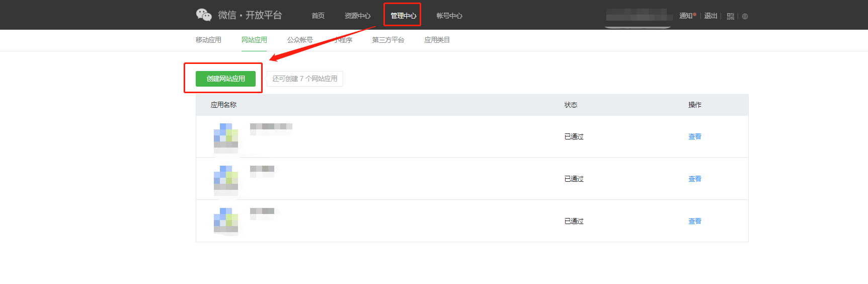Screen dimensions: 868x284
Task: Switch to the 网站应用 tab
Action: point(254,40)
